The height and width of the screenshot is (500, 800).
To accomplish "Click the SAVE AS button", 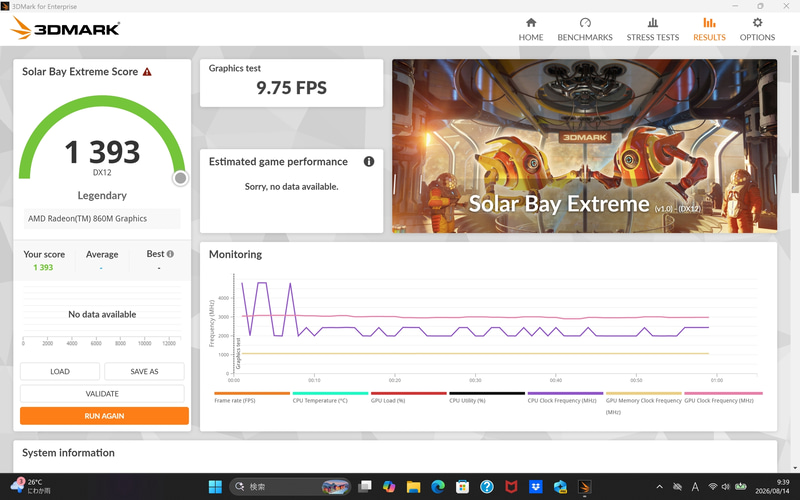I will tap(144, 371).
